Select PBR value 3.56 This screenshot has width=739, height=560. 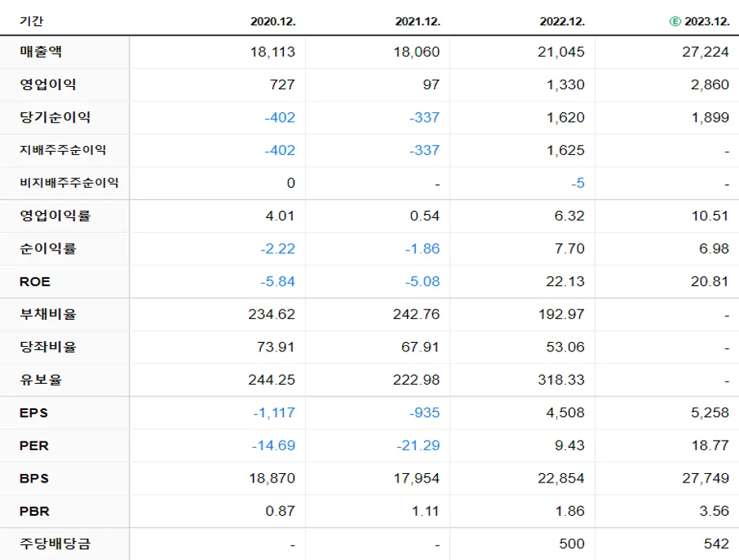(714, 511)
